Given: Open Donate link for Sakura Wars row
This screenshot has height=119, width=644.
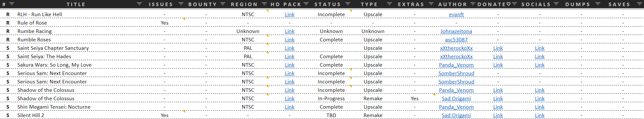Looking at the screenshot, I should [498, 65].
